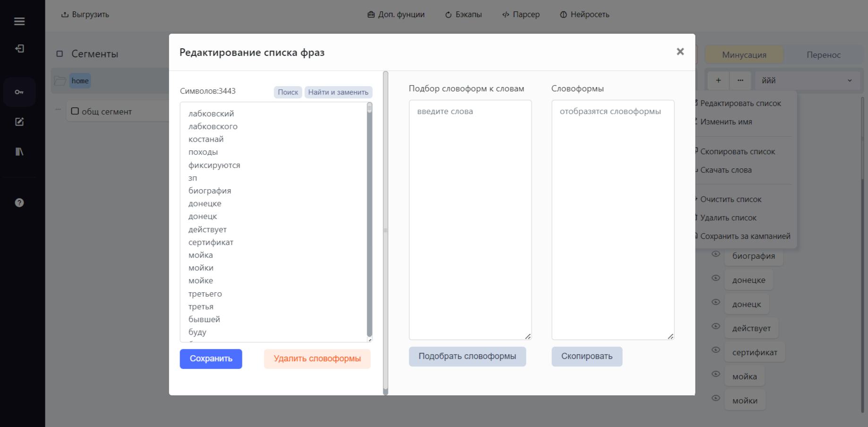
Task: Open the sidebar edit pencil icon
Action: click(x=19, y=122)
